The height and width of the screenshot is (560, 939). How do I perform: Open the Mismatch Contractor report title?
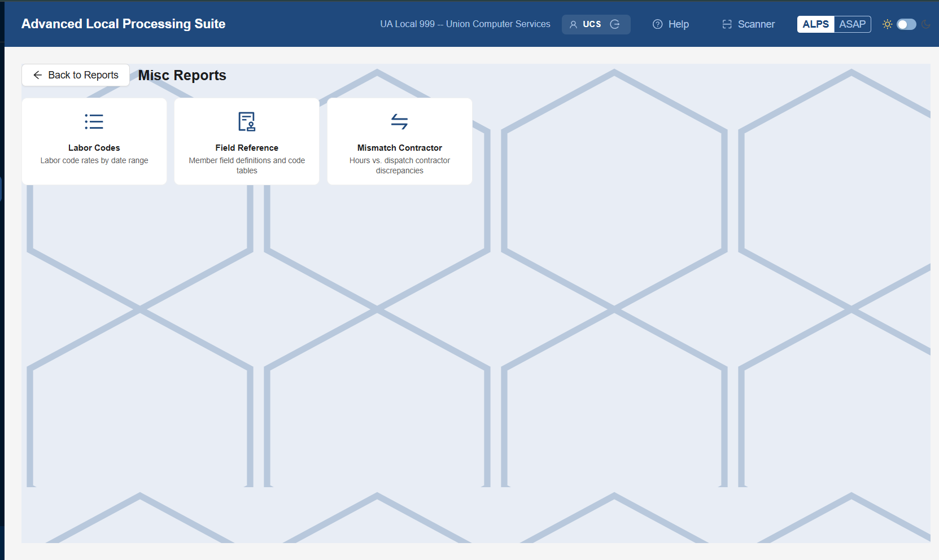[x=400, y=148]
